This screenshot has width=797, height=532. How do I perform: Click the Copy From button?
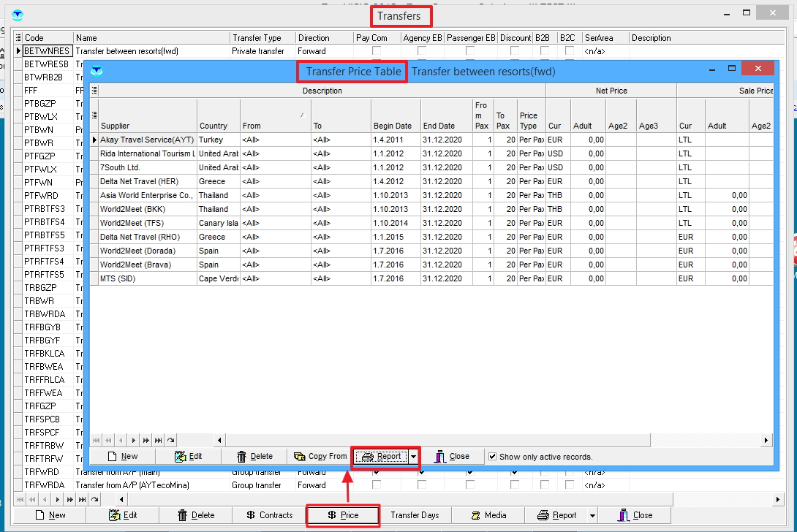tap(320, 456)
